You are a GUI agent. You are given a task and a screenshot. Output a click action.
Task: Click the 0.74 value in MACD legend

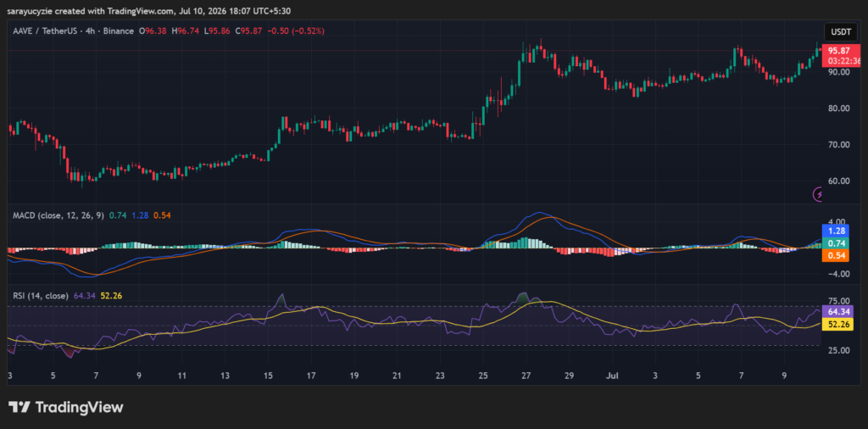(117, 215)
